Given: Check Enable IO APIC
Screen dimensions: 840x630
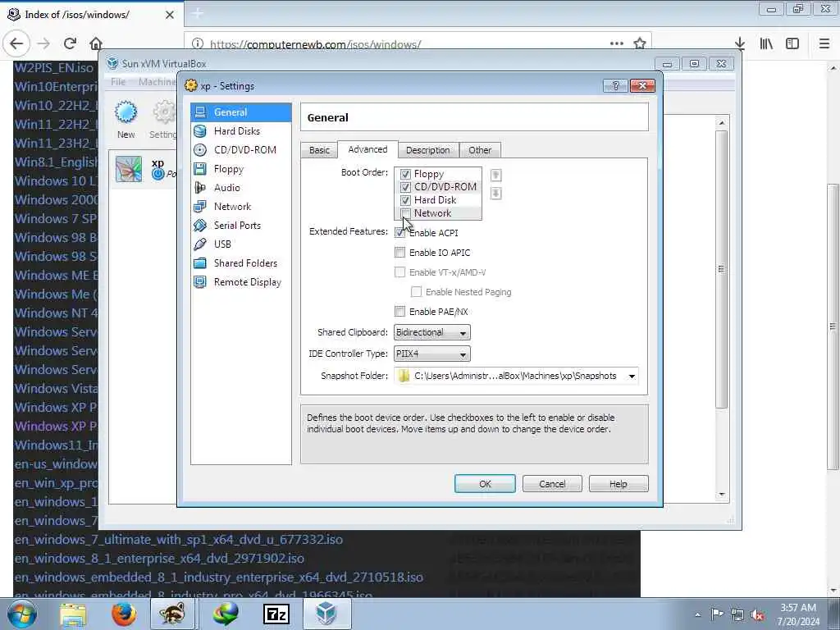Looking at the screenshot, I should 399,253.
